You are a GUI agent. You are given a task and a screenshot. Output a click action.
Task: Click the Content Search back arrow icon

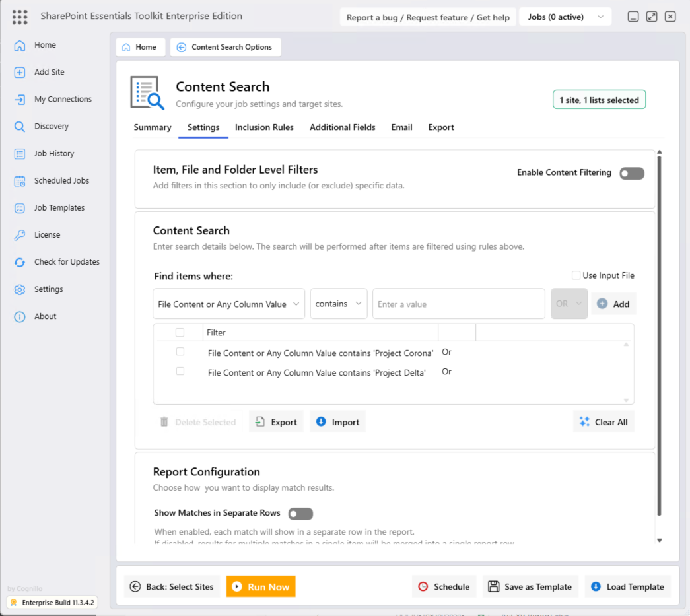pyautogui.click(x=182, y=47)
